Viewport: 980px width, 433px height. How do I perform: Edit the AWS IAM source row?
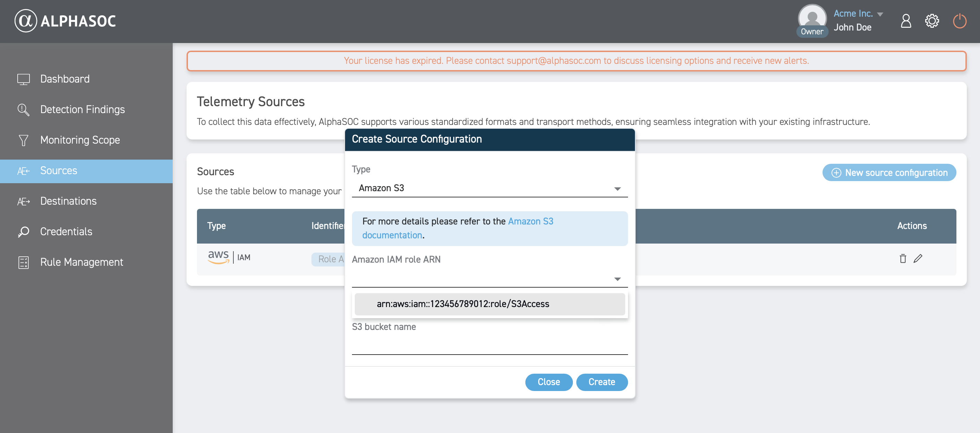(918, 259)
